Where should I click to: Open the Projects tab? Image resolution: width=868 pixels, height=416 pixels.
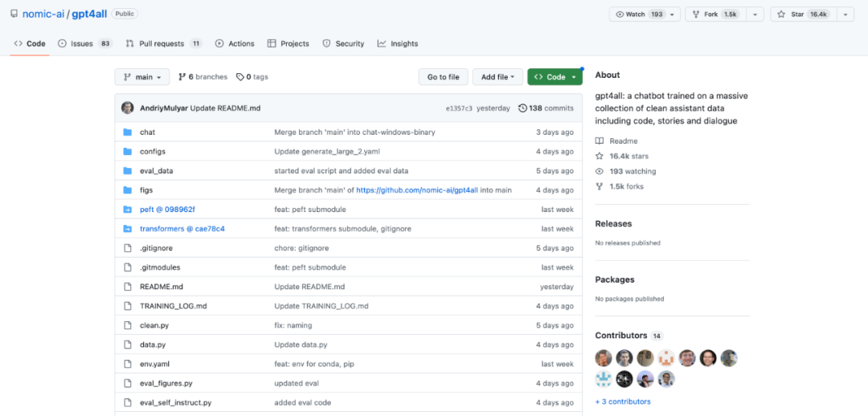tap(289, 43)
